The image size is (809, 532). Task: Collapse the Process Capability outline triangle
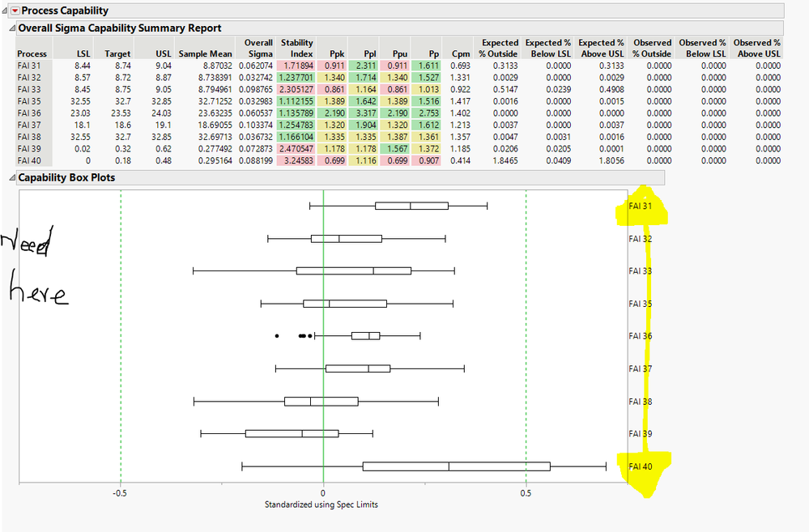(6, 11)
